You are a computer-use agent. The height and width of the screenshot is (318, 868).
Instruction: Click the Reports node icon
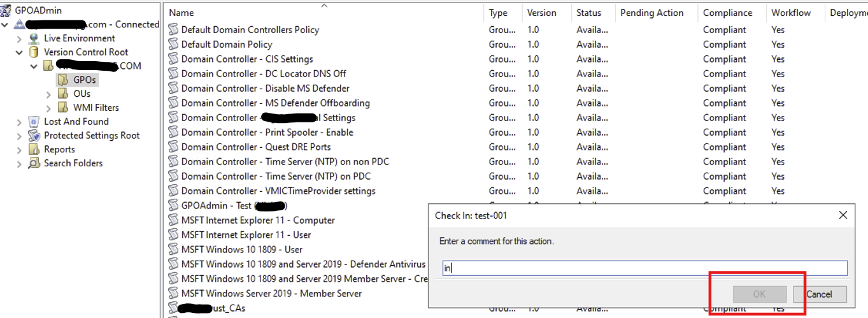34,150
